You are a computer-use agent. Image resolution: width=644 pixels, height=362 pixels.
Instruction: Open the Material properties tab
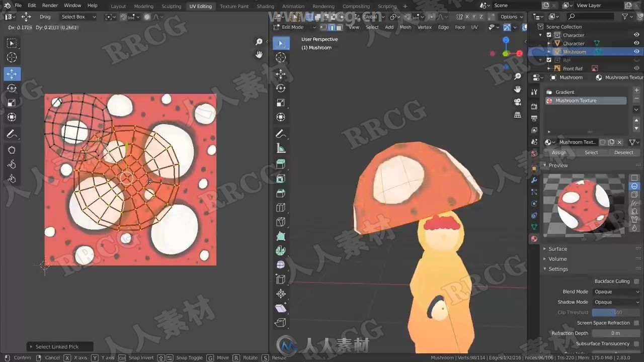click(534, 239)
